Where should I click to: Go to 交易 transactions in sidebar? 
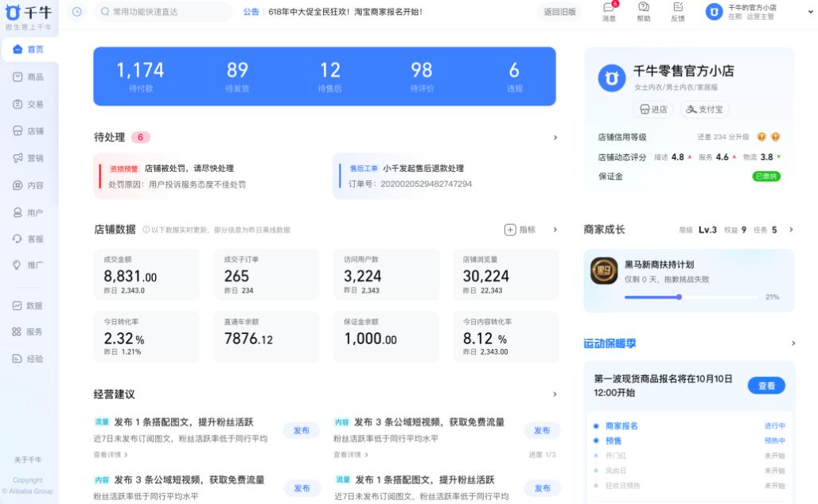point(29,104)
